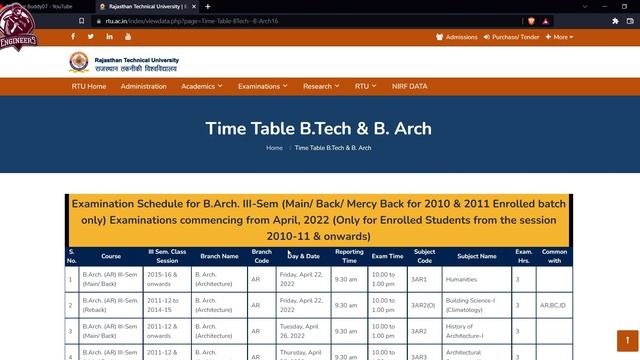
Task: Close the Rajasthan Technical University tab
Action: pyautogui.click(x=194, y=7)
